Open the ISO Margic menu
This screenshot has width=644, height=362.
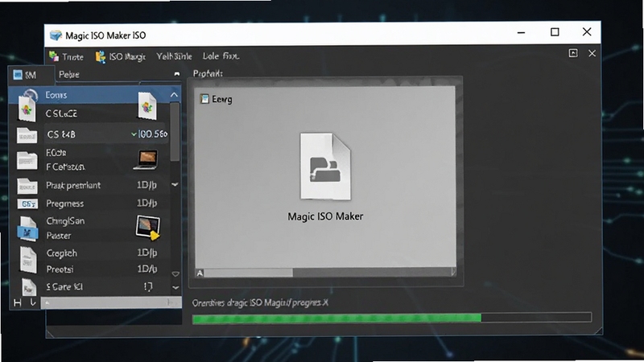point(127,56)
